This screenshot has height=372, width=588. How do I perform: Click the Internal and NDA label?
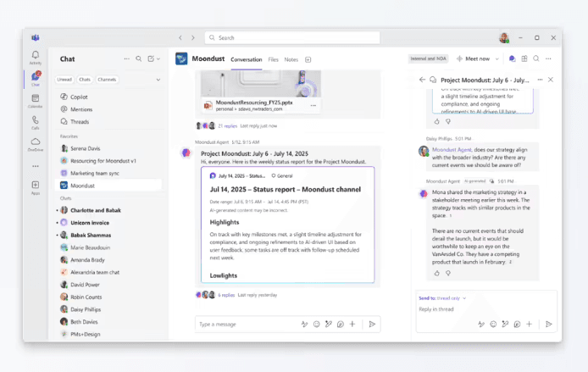coord(428,58)
